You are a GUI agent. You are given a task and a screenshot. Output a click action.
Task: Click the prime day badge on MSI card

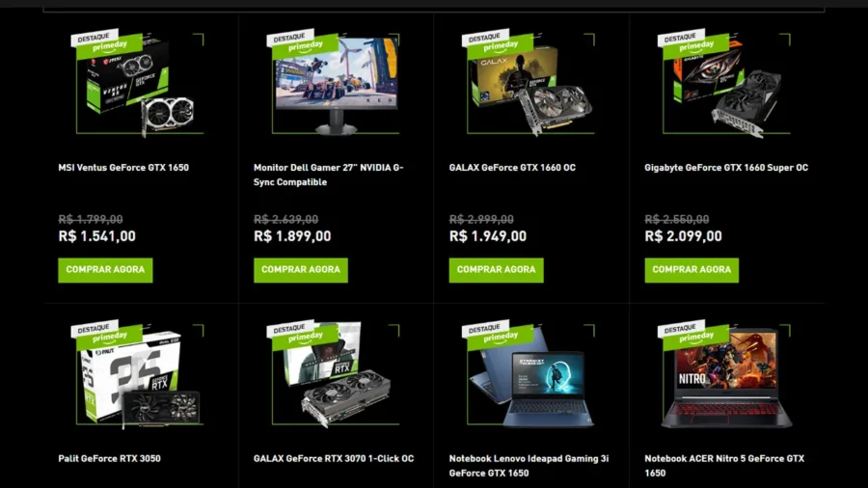[109, 46]
